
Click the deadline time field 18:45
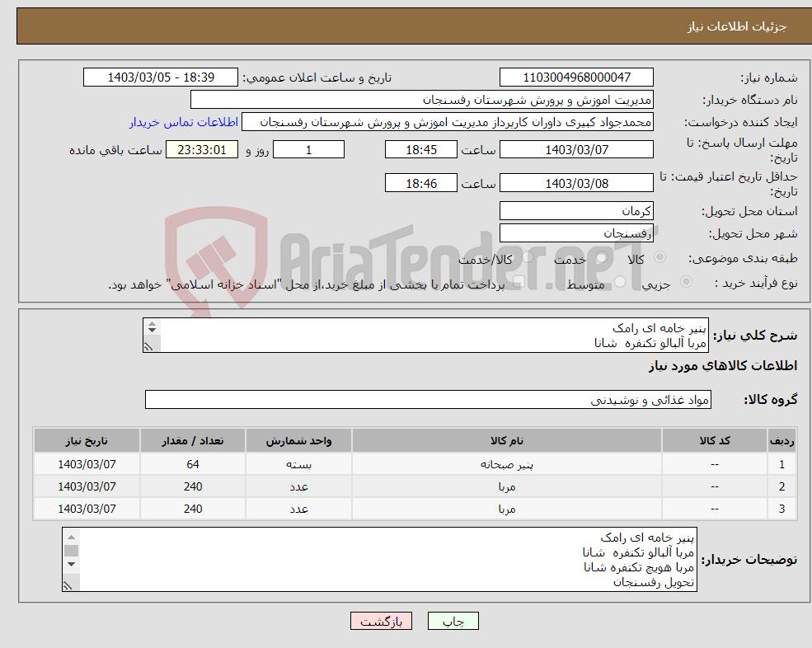point(421,150)
